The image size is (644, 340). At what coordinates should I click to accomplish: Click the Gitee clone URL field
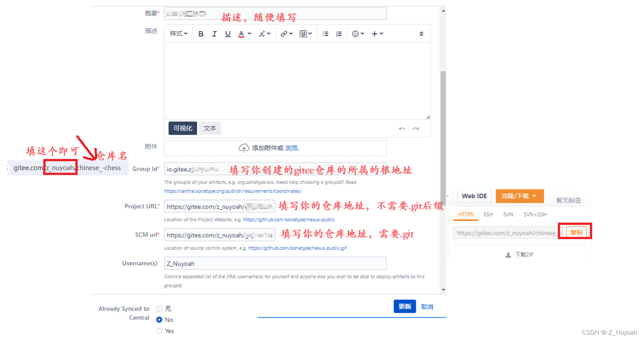tap(508, 233)
